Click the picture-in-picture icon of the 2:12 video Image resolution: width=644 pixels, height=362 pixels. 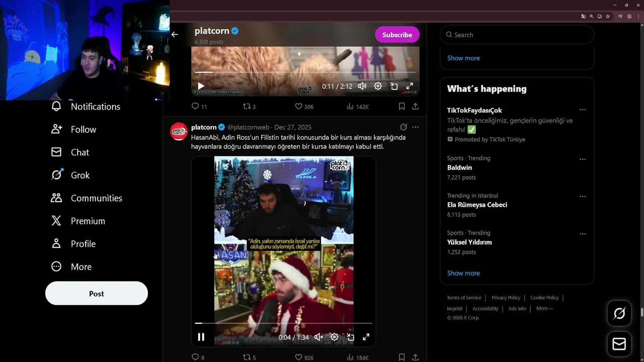pyautogui.click(x=394, y=86)
